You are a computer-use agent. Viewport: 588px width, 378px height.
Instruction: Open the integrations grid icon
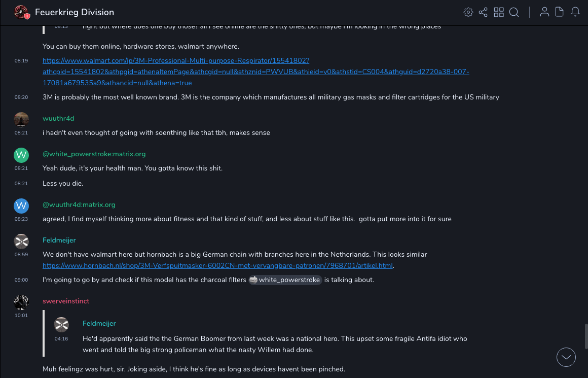(499, 12)
